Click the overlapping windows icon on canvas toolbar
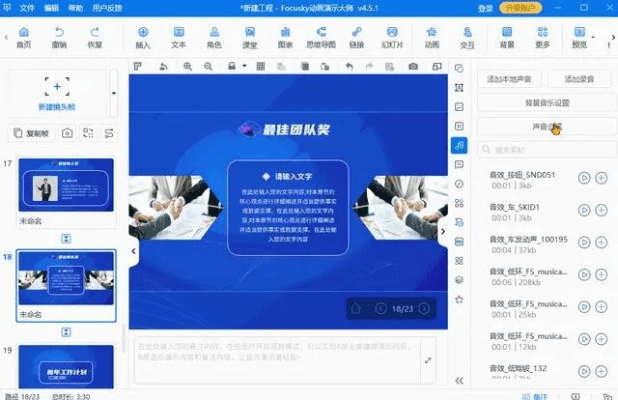The width and height of the screenshot is (618, 400). pos(437,66)
